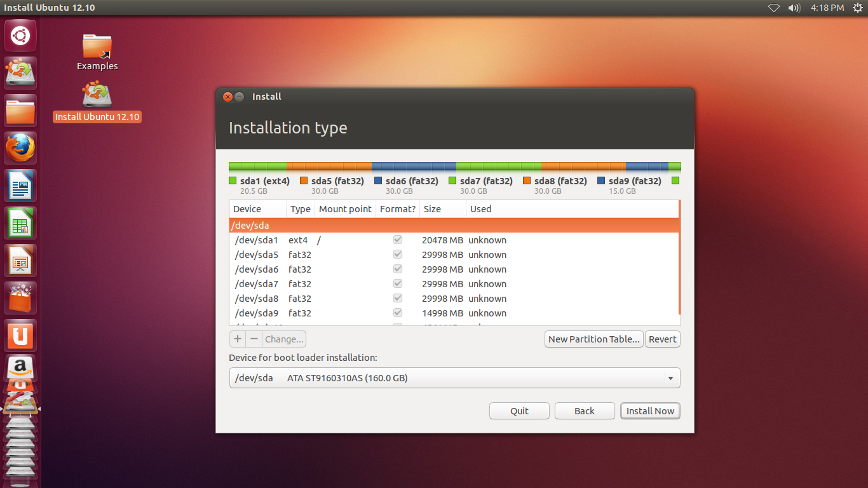The width and height of the screenshot is (868, 488).
Task: Select the highlighted /dev/sda disk row
Action: [x=454, y=226]
